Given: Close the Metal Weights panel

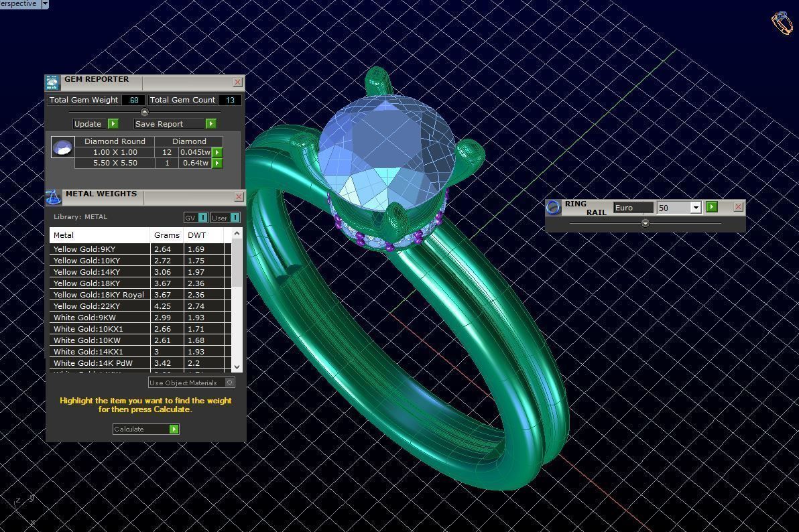Looking at the screenshot, I should point(239,197).
